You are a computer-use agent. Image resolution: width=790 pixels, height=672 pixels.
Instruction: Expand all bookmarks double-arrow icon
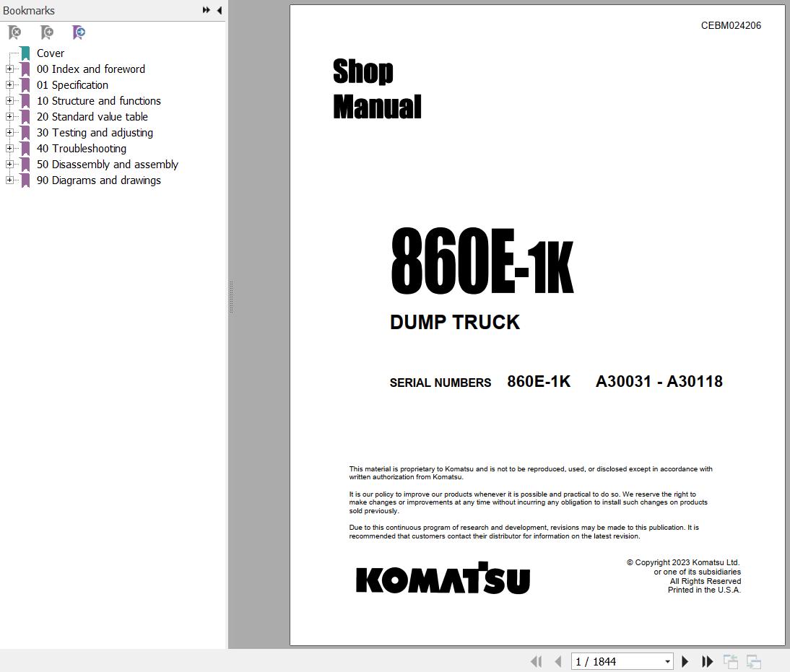[x=206, y=10]
